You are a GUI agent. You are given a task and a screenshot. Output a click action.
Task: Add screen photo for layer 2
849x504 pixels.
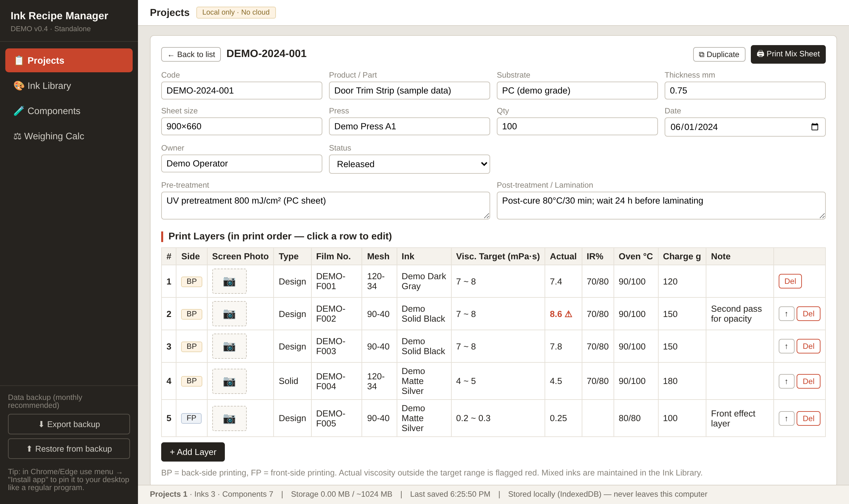229,314
